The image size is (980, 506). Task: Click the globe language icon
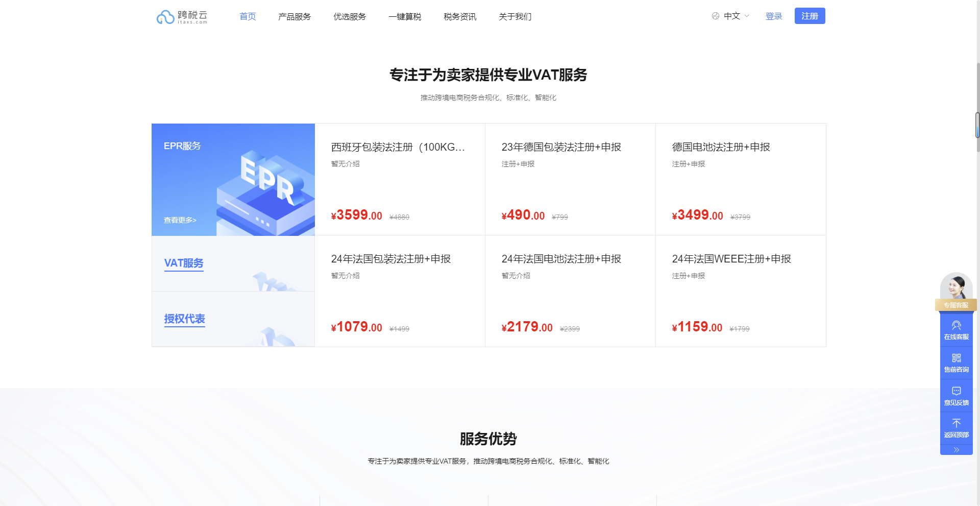pyautogui.click(x=716, y=16)
